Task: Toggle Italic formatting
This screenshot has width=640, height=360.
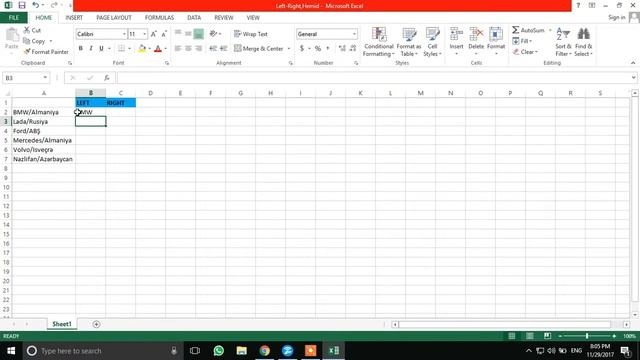Action: 91,49
